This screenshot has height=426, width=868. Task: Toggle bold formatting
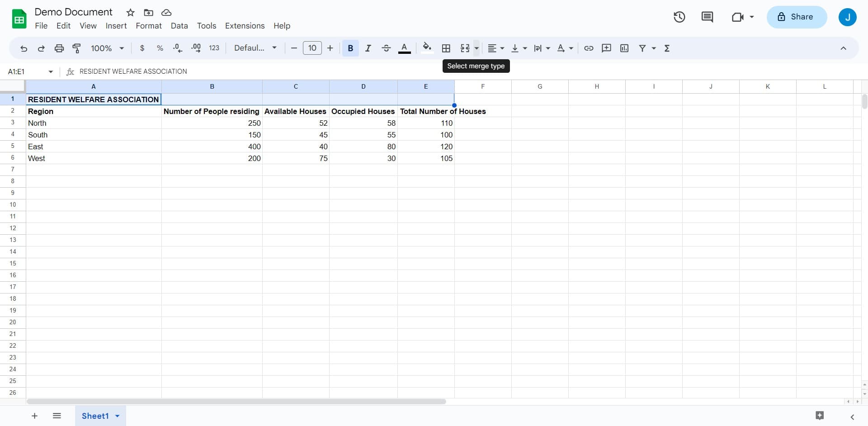point(350,48)
